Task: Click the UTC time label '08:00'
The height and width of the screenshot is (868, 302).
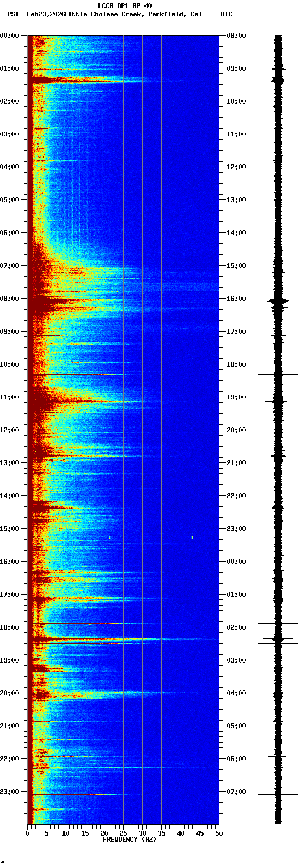Action: pos(236,36)
